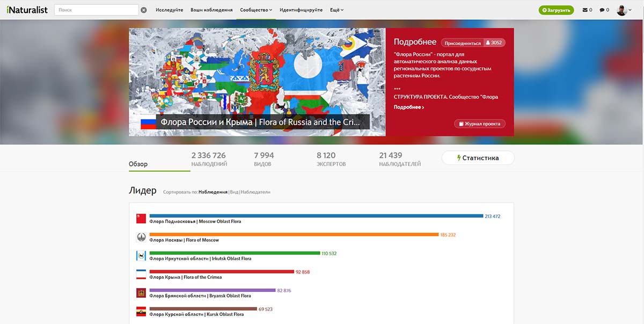Click the Подробнее heading in red panel
This screenshot has width=644, height=324.
tap(415, 42)
